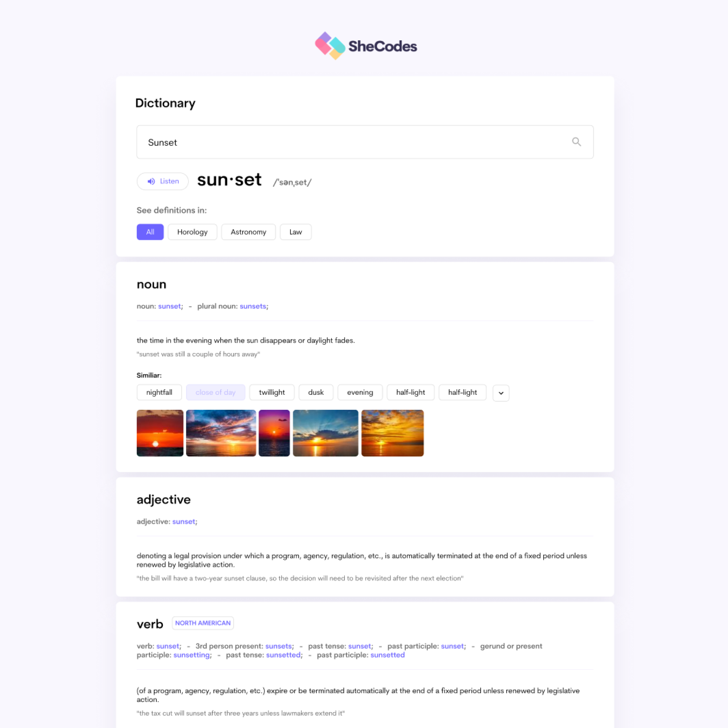Click the first sunset thumbnail image
The height and width of the screenshot is (728, 728).
159,433
